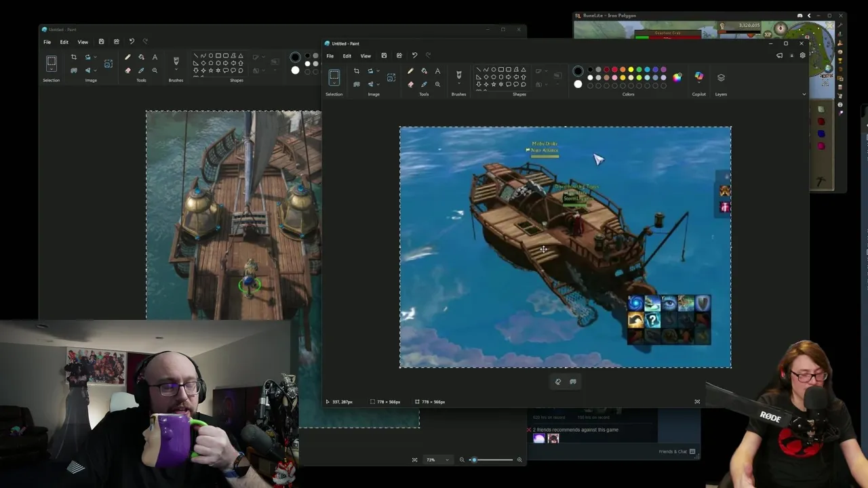Open Edit menu in front Paint window
The width and height of the screenshot is (868, 488).
tap(347, 56)
